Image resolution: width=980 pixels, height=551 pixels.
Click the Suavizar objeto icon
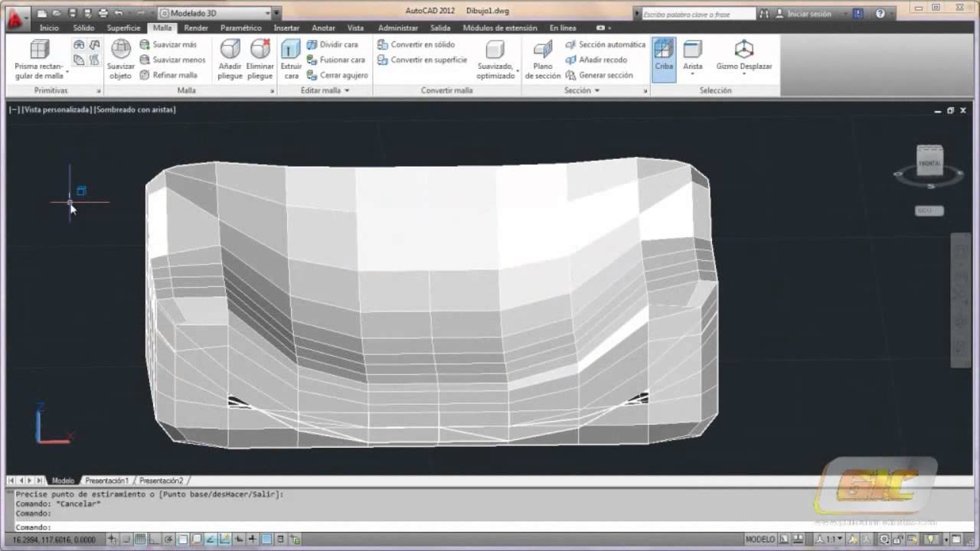point(121,60)
